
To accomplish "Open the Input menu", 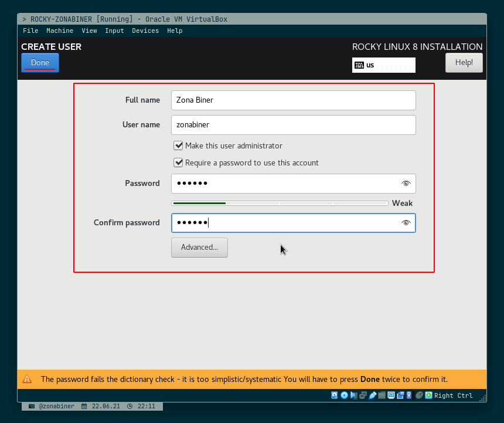I will tap(114, 31).
